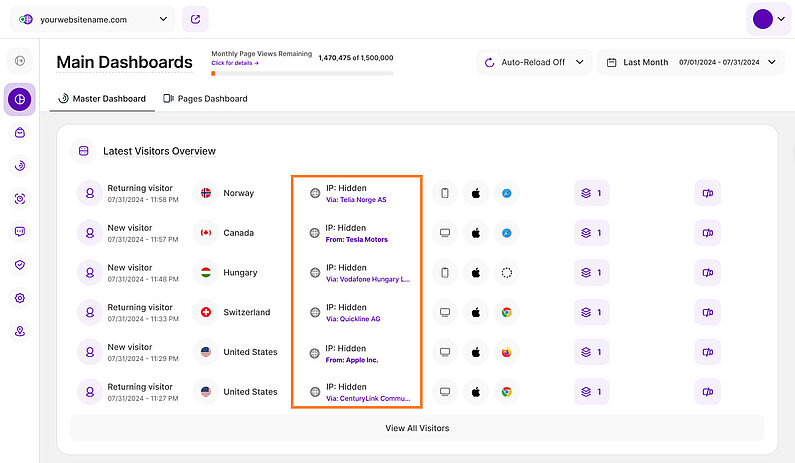
Task: Click the sessions icon in the Norway visitor row
Action: click(x=708, y=193)
